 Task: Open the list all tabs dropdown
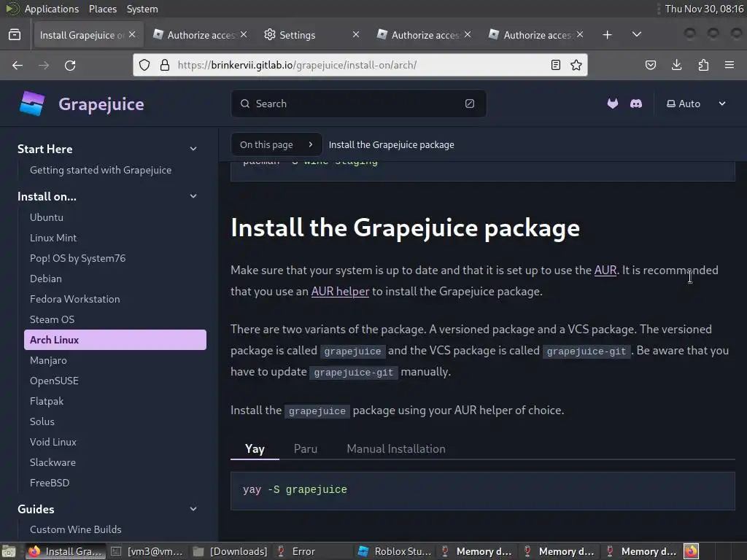pyautogui.click(x=636, y=34)
